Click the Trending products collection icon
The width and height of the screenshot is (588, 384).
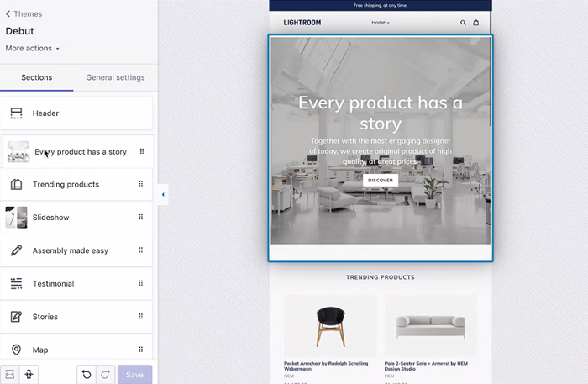pos(16,185)
